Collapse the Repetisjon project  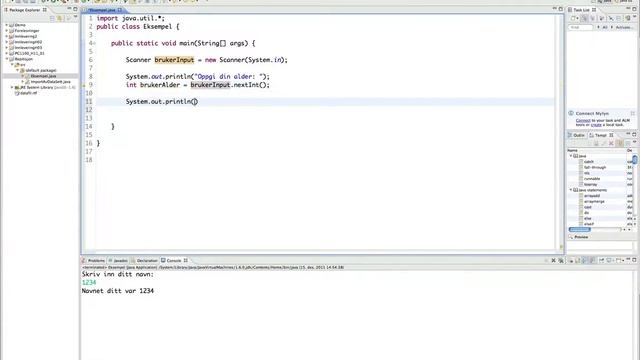pyautogui.click(x=7, y=59)
